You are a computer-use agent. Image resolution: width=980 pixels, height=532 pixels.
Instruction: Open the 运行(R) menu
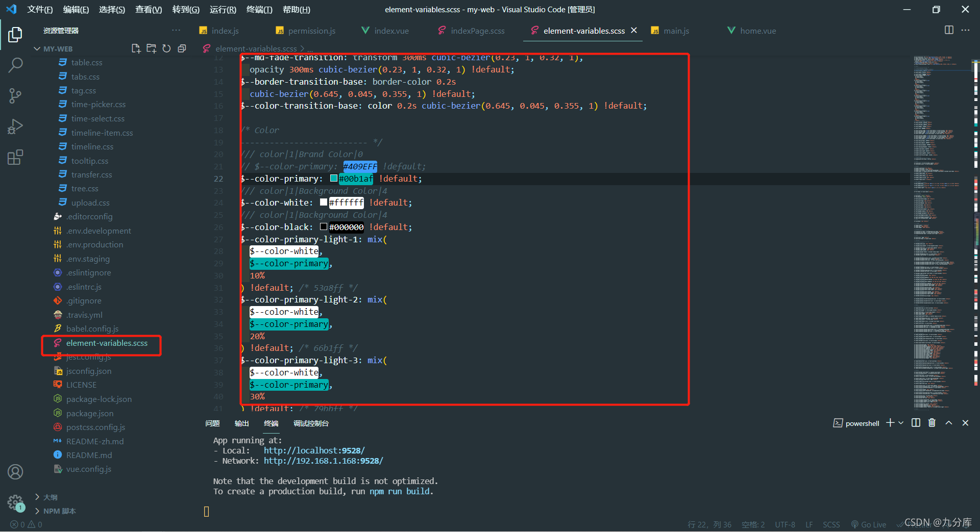click(x=223, y=9)
